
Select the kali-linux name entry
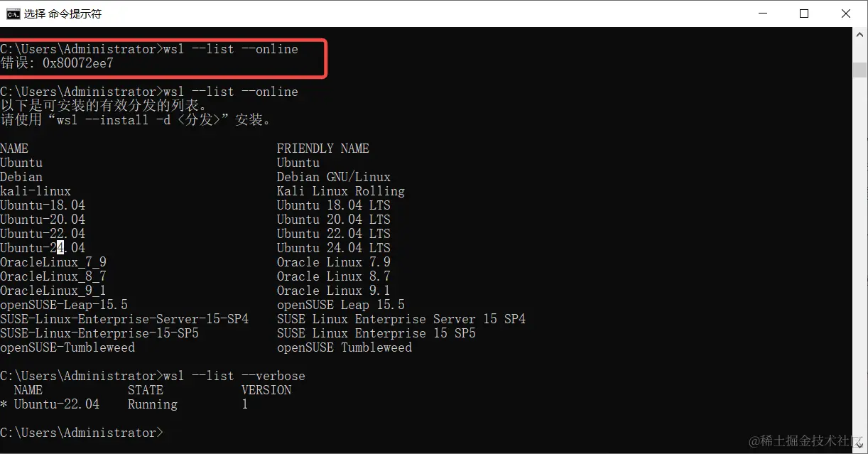pyautogui.click(x=36, y=191)
